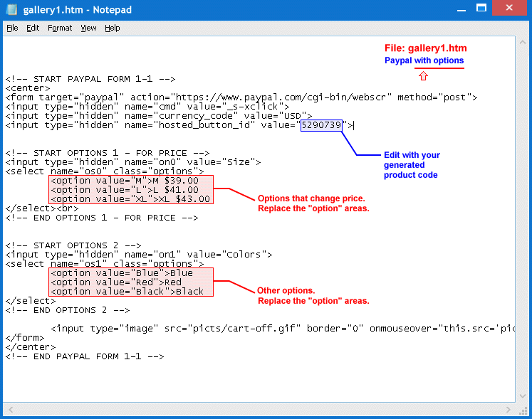
Task: Click the vertical scrollbar up arrow
Action: [523, 43]
